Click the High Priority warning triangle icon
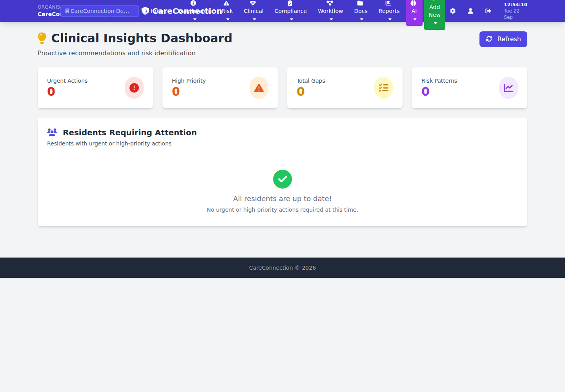Image resolution: width=565 pixels, height=392 pixels. (259, 88)
